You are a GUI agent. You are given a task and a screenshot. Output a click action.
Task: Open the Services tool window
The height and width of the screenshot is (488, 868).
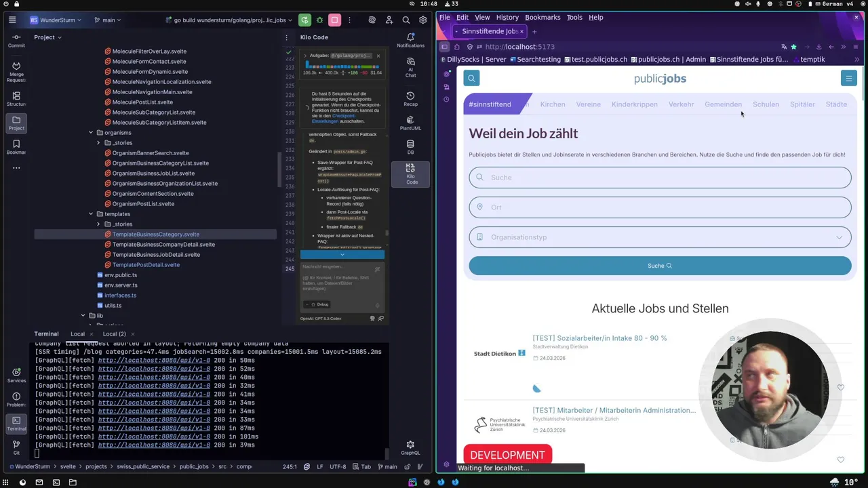[16, 375]
